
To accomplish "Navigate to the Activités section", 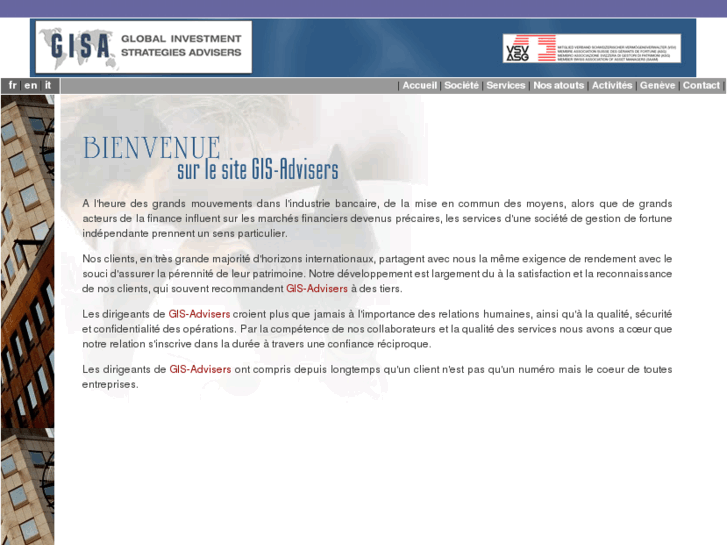I will (x=612, y=85).
